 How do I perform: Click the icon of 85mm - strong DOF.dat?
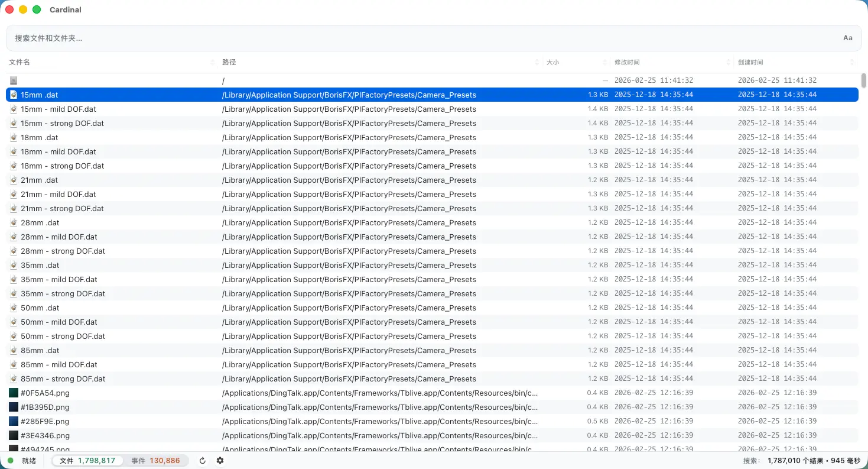point(14,379)
